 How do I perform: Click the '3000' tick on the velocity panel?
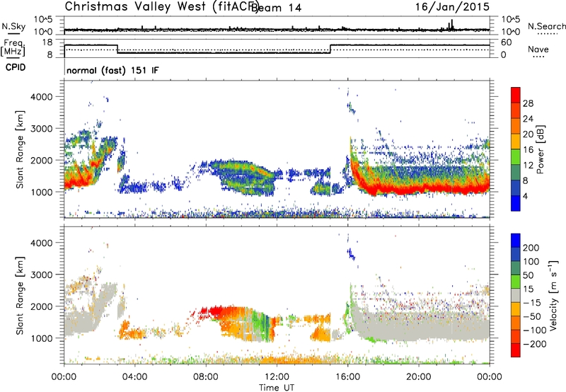click(42, 275)
